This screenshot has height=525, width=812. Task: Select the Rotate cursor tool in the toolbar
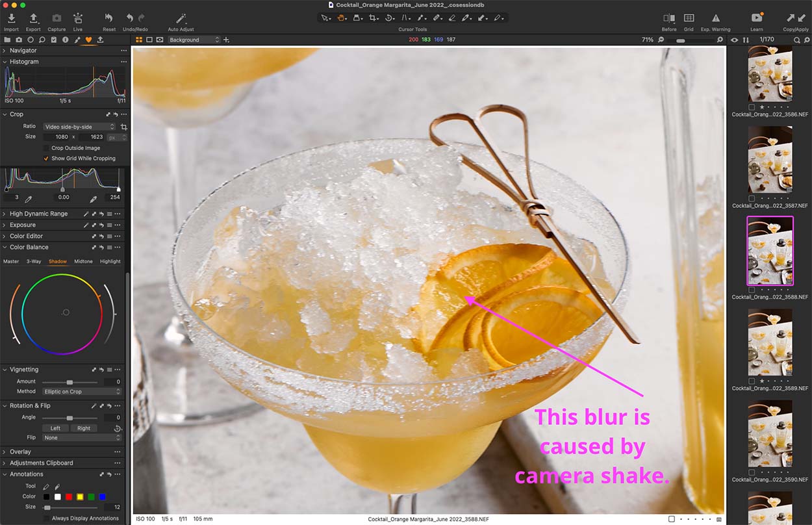390,18
